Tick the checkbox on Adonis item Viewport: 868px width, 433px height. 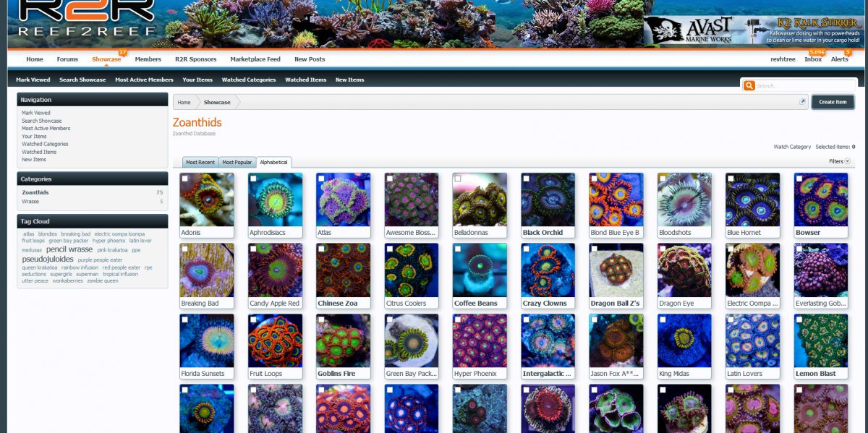click(185, 179)
